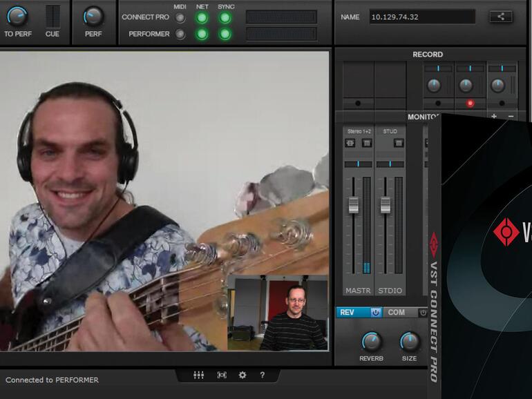Click the TO PERF level knob
Screen dimensions: 532x399
coord(17,16)
